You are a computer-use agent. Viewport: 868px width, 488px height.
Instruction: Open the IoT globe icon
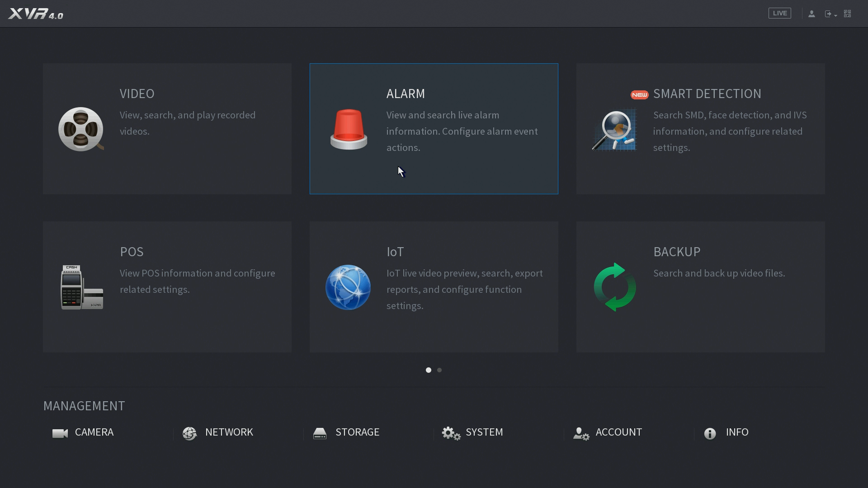[x=348, y=287]
